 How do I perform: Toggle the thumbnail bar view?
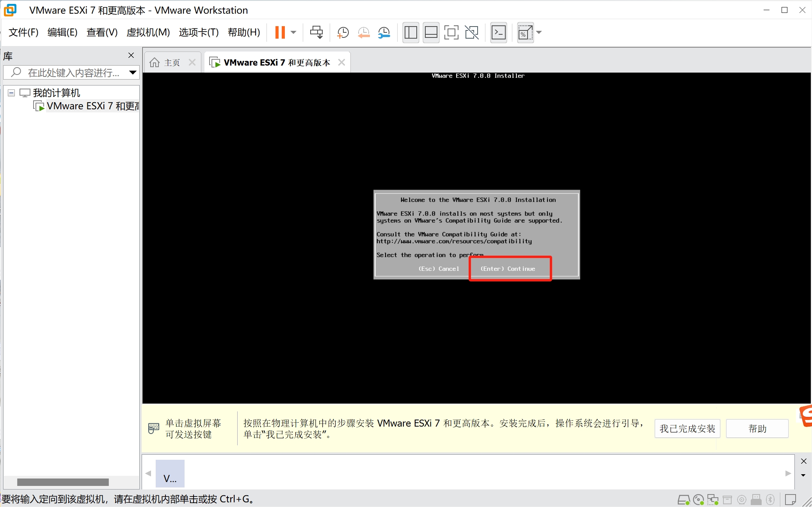[x=431, y=32]
